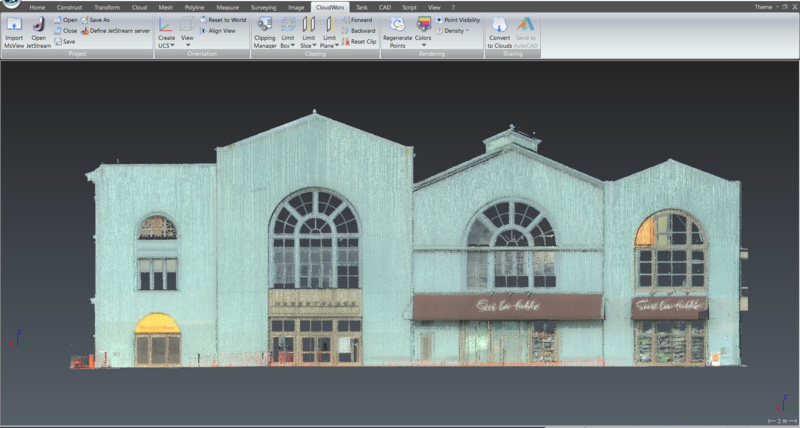Click Align View in Orientation group
The height and width of the screenshot is (428, 800).
(218, 31)
